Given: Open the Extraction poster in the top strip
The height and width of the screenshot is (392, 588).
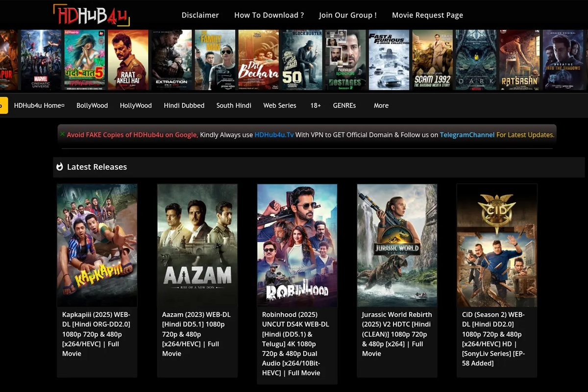Looking at the screenshot, I should pos(171,60).
